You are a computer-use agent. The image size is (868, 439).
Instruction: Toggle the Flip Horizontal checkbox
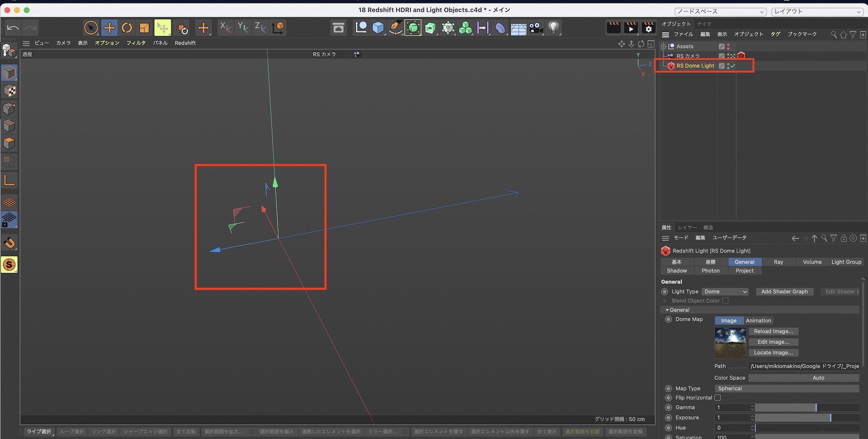[717, 398]
